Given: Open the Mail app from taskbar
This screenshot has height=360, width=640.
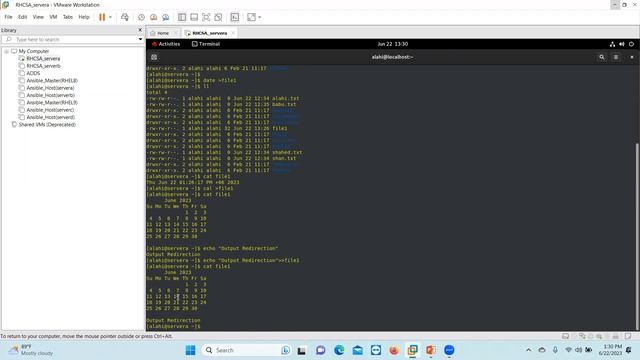Looking at the screenshot, I should coord(358,350).
